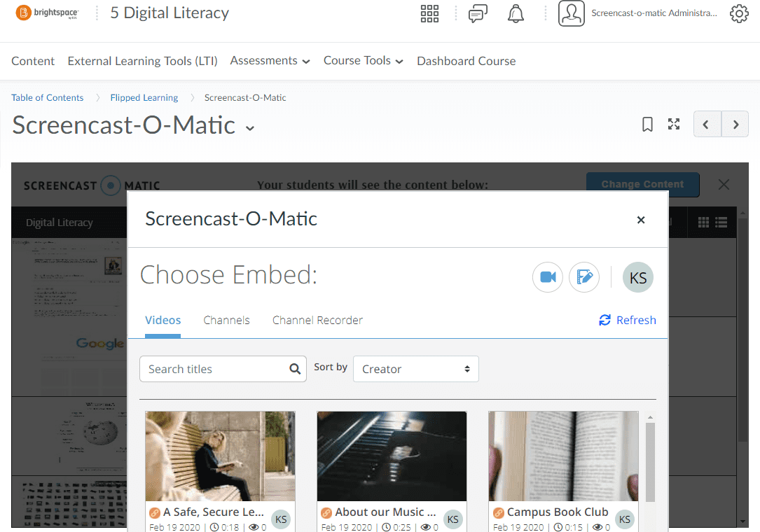Expand the Course Tools menu
Screen dimensions: 760x532
(x=364, y=61)
